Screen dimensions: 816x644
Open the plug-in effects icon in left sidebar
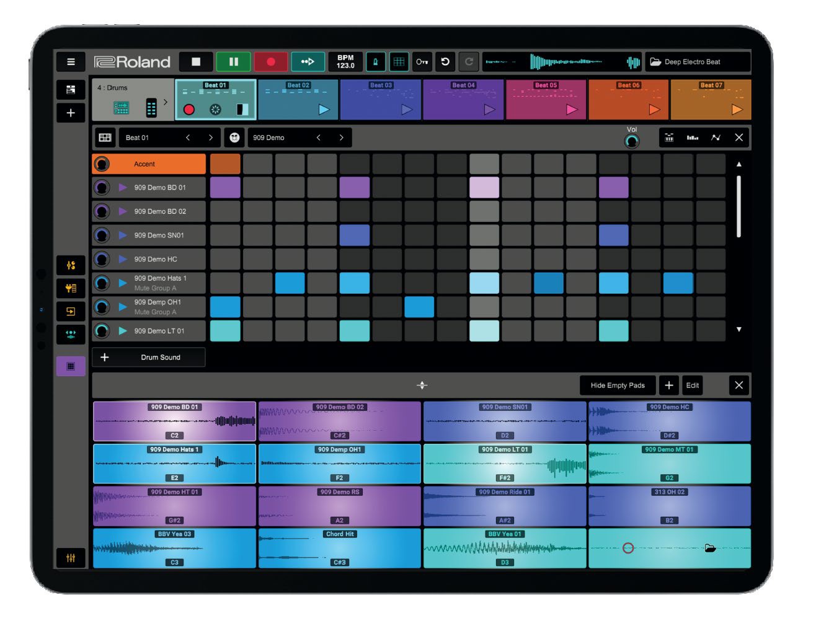[71, 288]
